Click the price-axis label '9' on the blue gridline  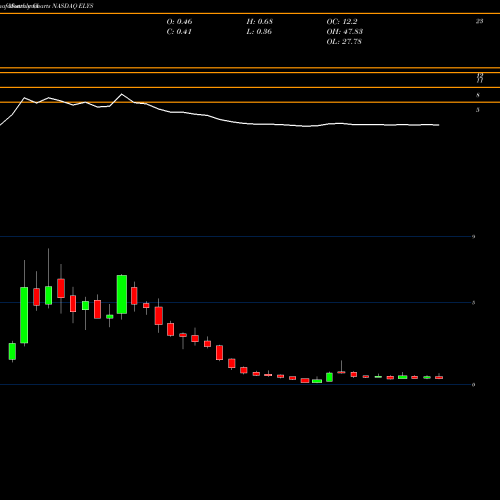coord(473,237)
